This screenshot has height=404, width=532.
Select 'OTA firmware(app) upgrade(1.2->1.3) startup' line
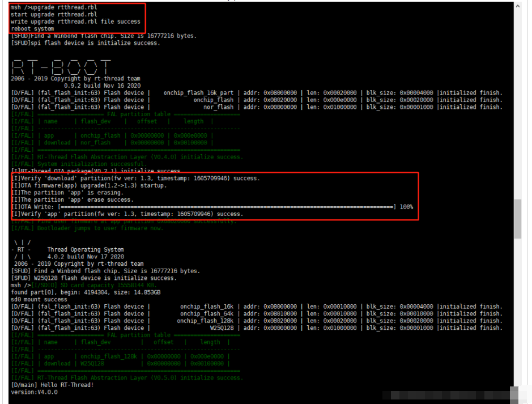(x=89, y=185)
